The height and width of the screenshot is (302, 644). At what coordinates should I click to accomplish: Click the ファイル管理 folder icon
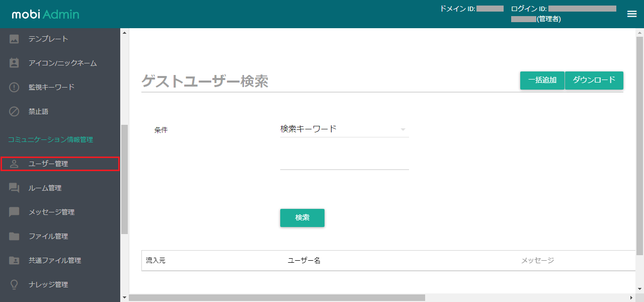14,236
